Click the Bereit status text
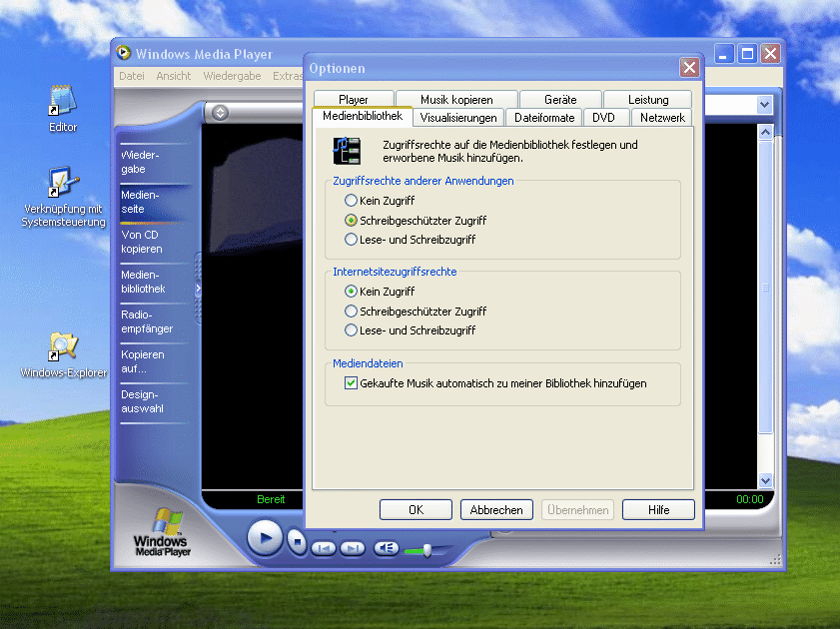Image resolution: width=840 pixels, height=629 pixels. point(271,499)
